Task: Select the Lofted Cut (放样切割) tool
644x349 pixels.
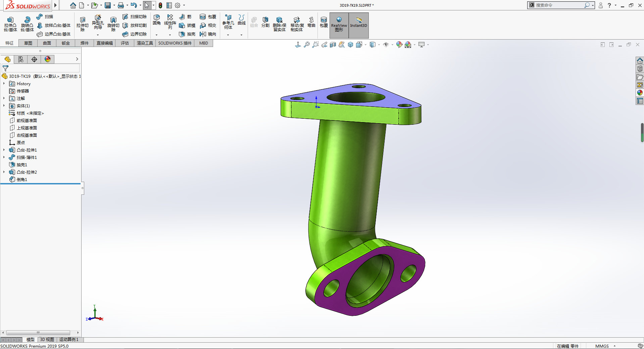Action: point(135,25)
